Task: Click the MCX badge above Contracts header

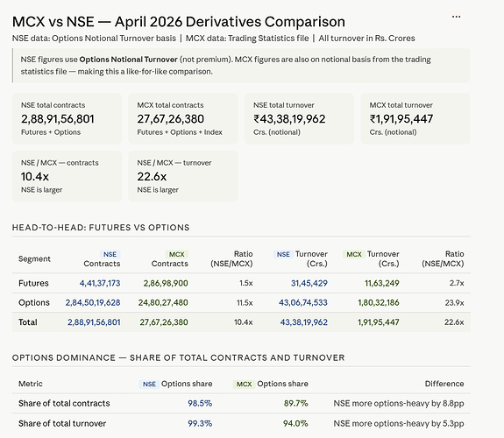Action: (x=177, y=254)
